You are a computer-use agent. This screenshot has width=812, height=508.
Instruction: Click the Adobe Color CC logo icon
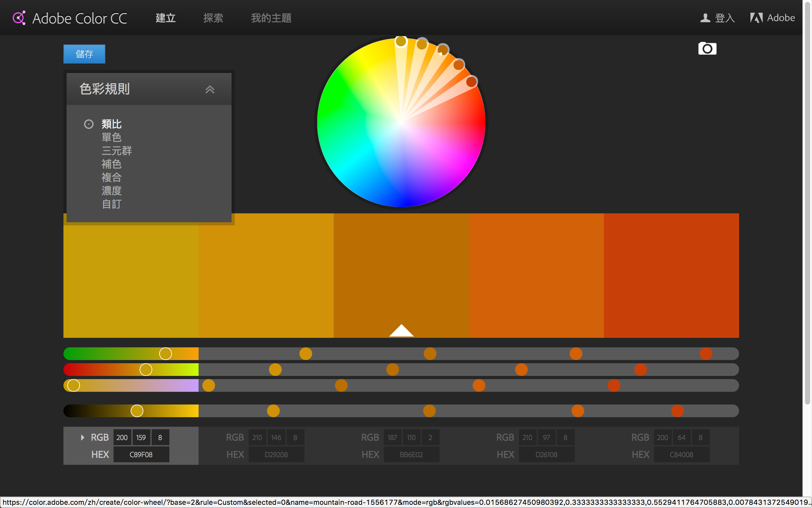(x=19, y=18)
